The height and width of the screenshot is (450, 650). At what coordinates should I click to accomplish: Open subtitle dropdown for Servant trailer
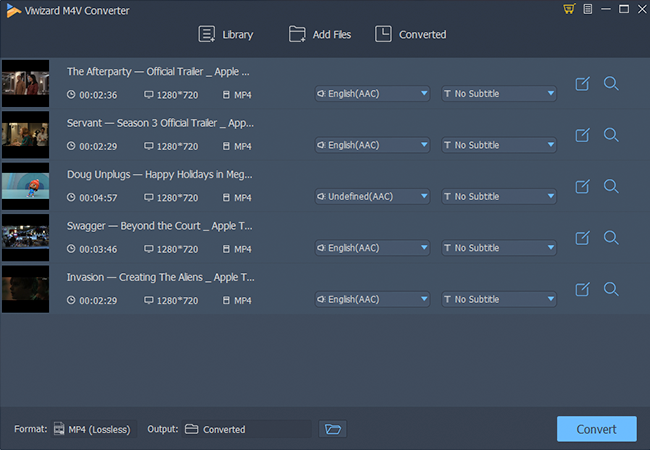(499, 145)
